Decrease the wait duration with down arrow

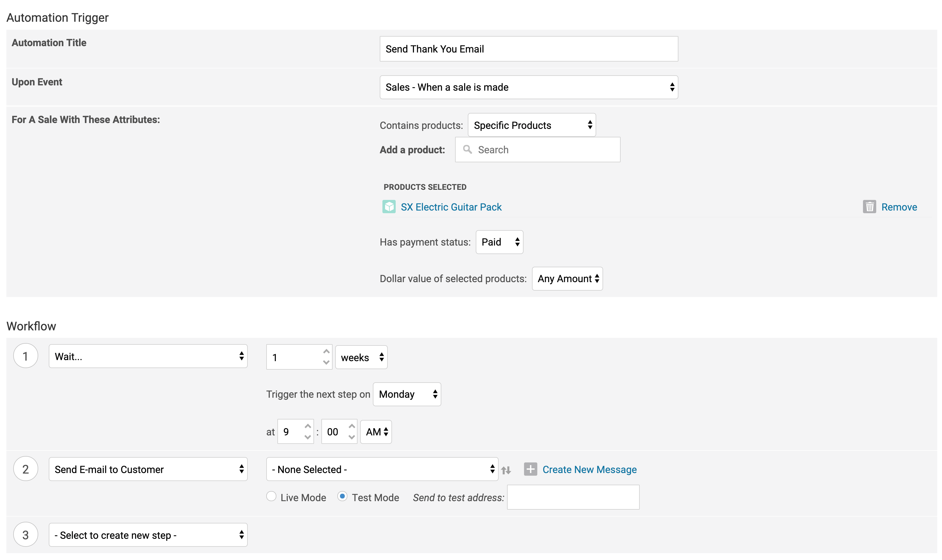click(x=326, y=362)
